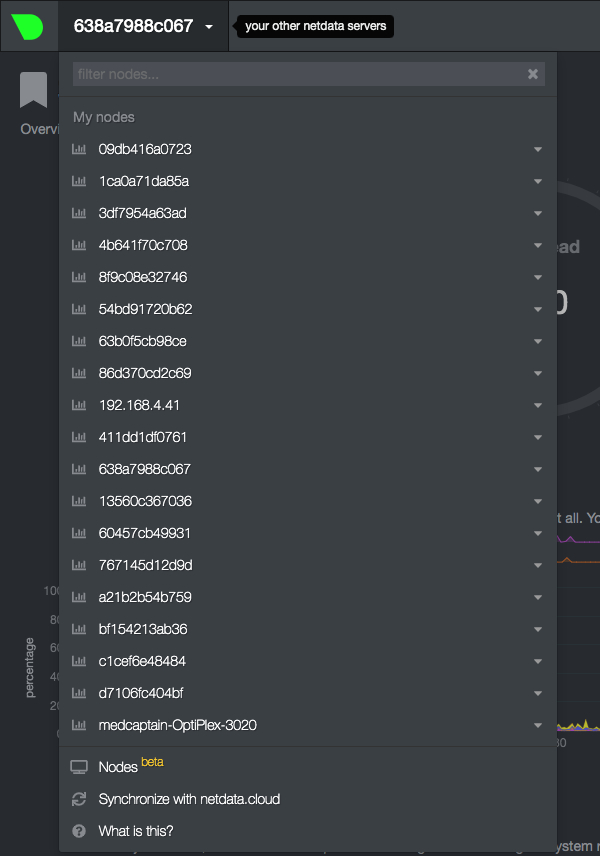Expand the 8f9c08e32746 node arrow

tap(538, 277)
